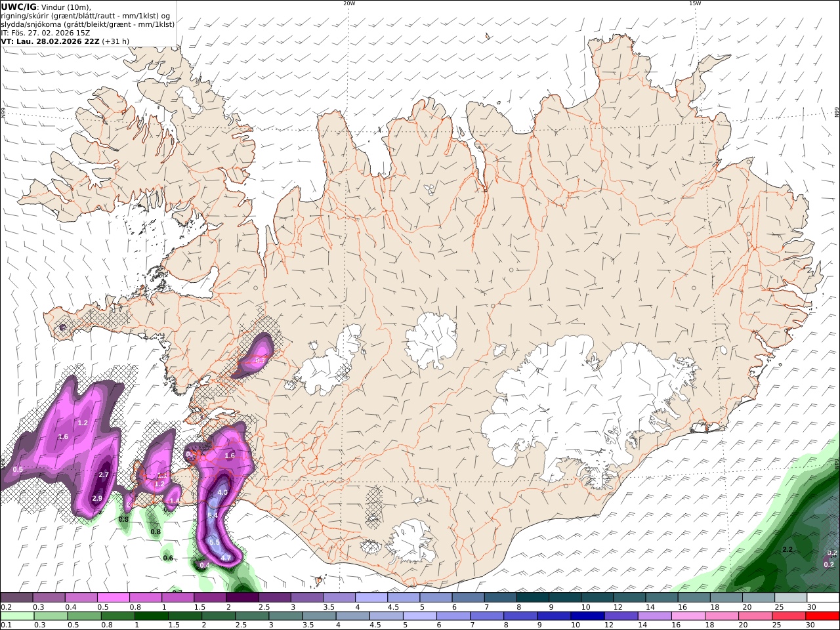Viewport: 840px width, 630px height.
Task: Pick the dark blue 10 swatch, lower scale
Action: [x=587, y=616]
